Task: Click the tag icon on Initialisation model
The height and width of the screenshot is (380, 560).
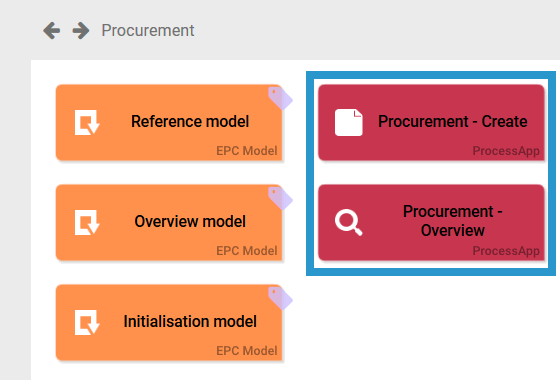Action: (x=280, y=298)
